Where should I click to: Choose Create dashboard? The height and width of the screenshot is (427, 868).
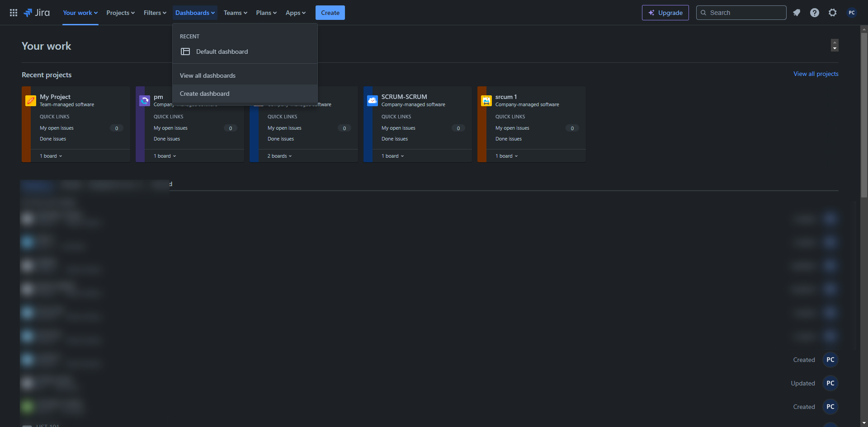pyautogui.click(x=245, y=94)
